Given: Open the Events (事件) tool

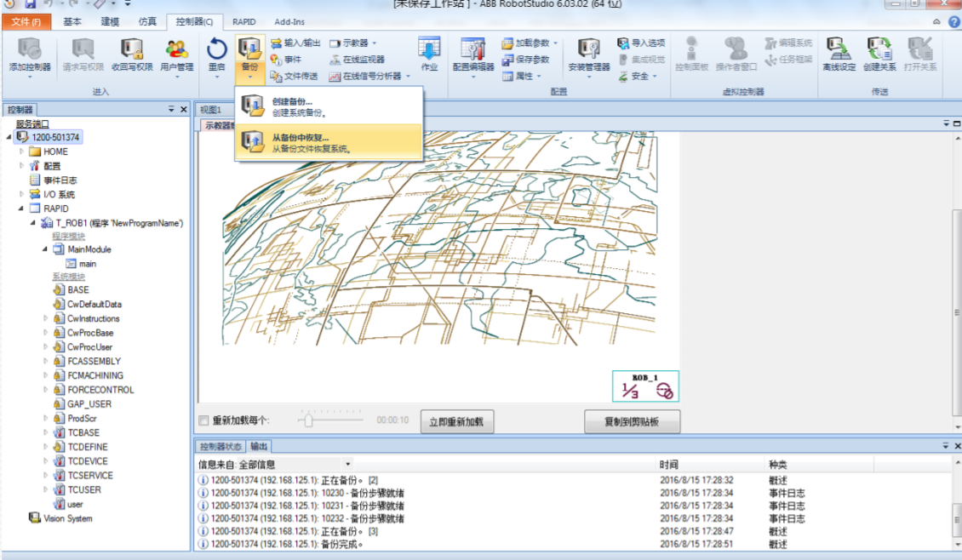Looking at the screenshot, I should tap(286, 60).
